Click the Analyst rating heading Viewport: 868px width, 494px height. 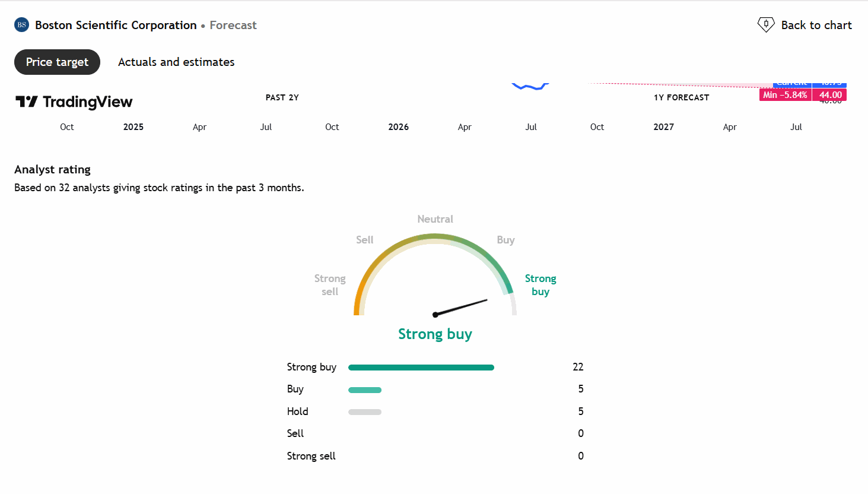pyautogui.click(x=52, y=169)
